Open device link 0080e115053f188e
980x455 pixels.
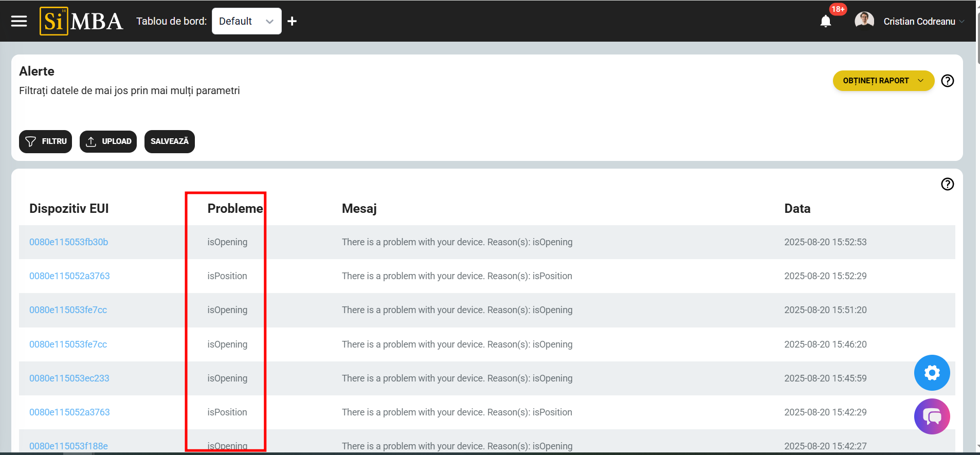pos(69,446)
